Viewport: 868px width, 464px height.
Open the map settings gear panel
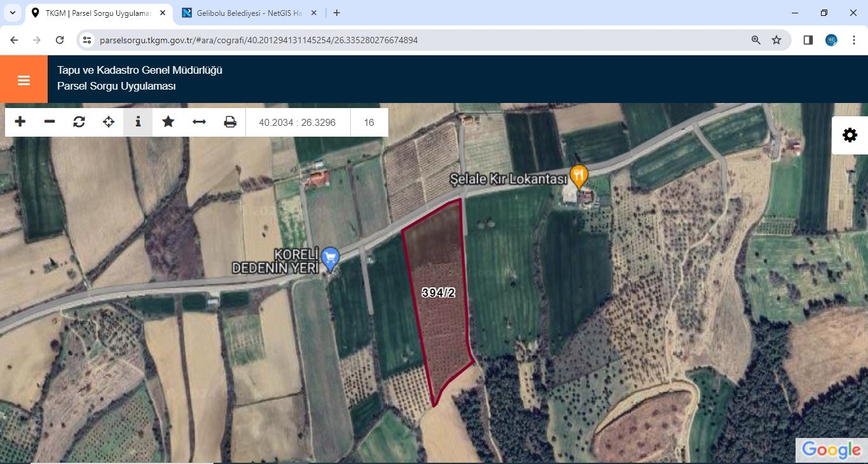[x=850, y=135]
